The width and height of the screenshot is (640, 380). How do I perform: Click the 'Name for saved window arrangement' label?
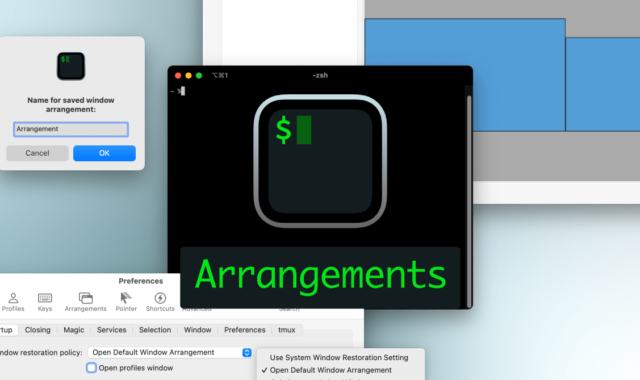pos(71,105)
